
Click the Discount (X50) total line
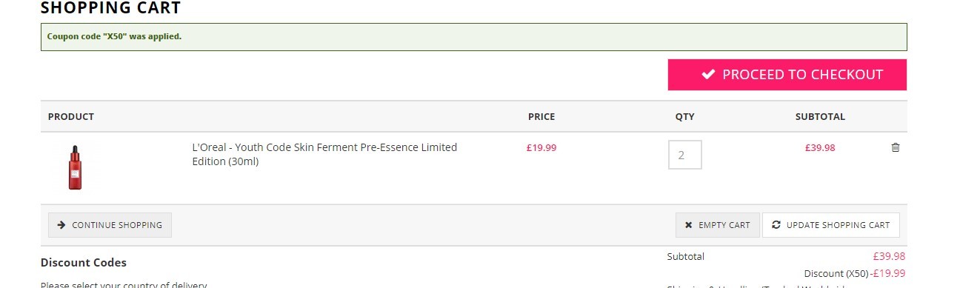(x=854, y=273)
